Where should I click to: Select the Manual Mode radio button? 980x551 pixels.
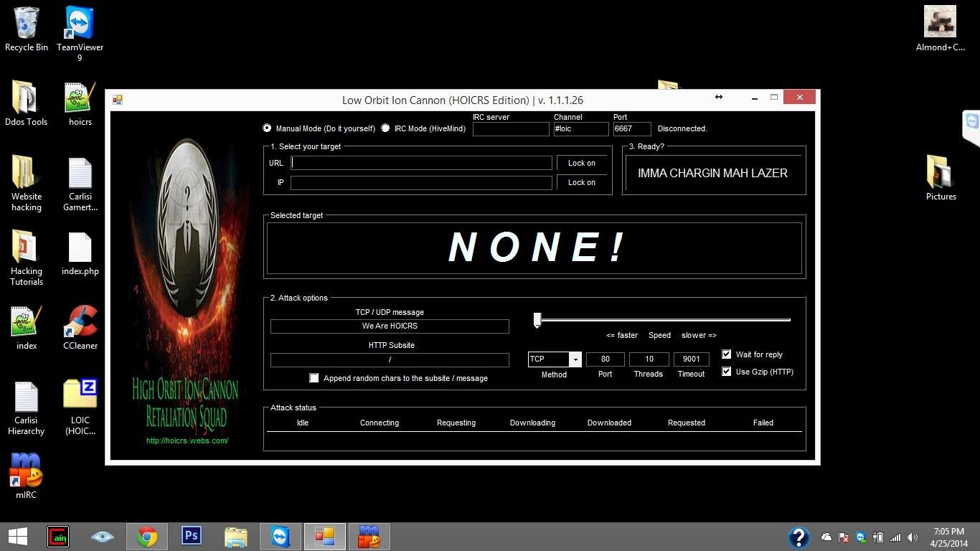coord(267,128)
